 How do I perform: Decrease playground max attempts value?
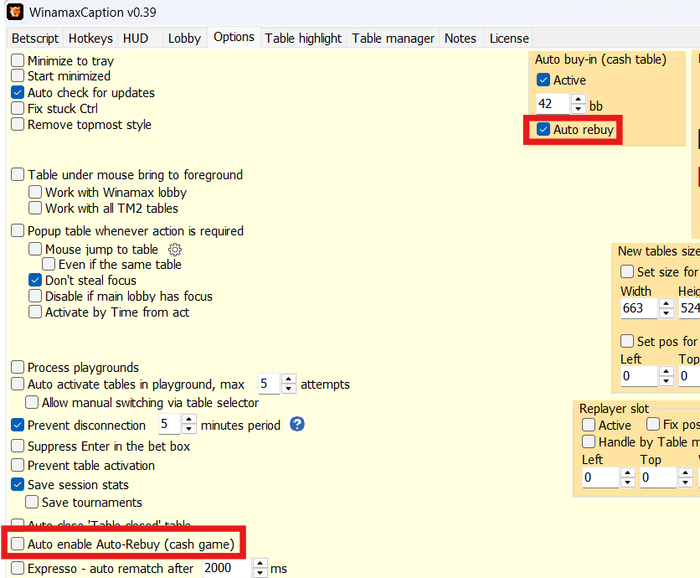(288, 389)
